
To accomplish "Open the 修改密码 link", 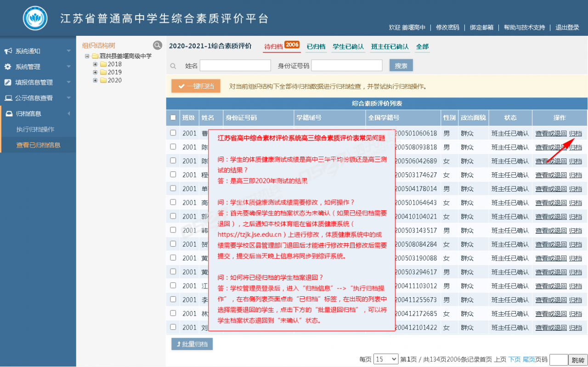I will tap(447, 28).
